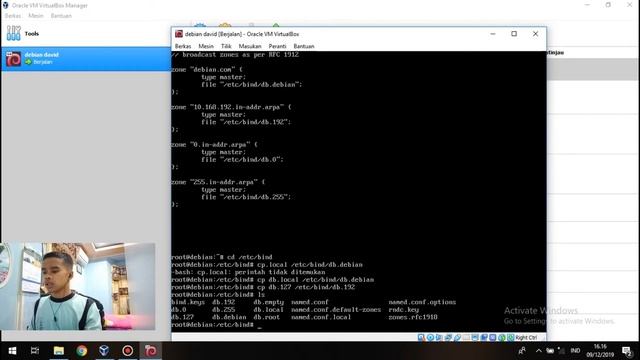
Task: Open Bantuan menu in the VM window
Action: point(304,46)
